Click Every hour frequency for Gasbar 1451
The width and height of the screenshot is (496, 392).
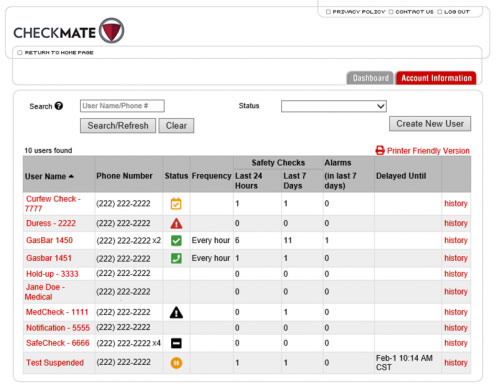point(211,258)
